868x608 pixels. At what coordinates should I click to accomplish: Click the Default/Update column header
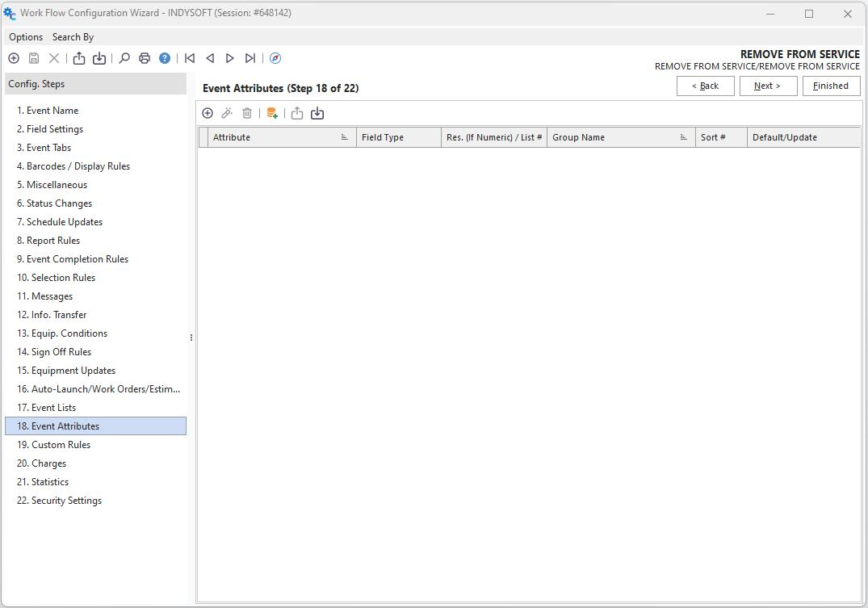[803, 137]
